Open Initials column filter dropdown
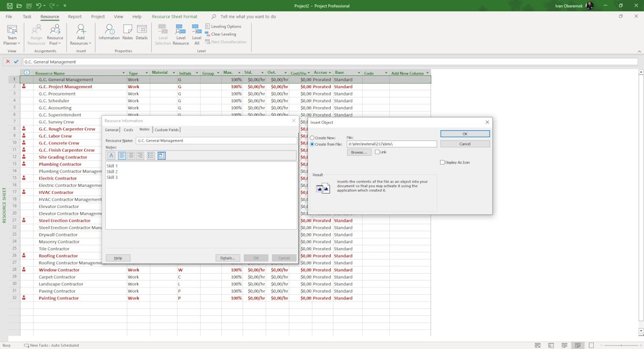The height and width of the screenshot is (349, 644). click(197, 73)
